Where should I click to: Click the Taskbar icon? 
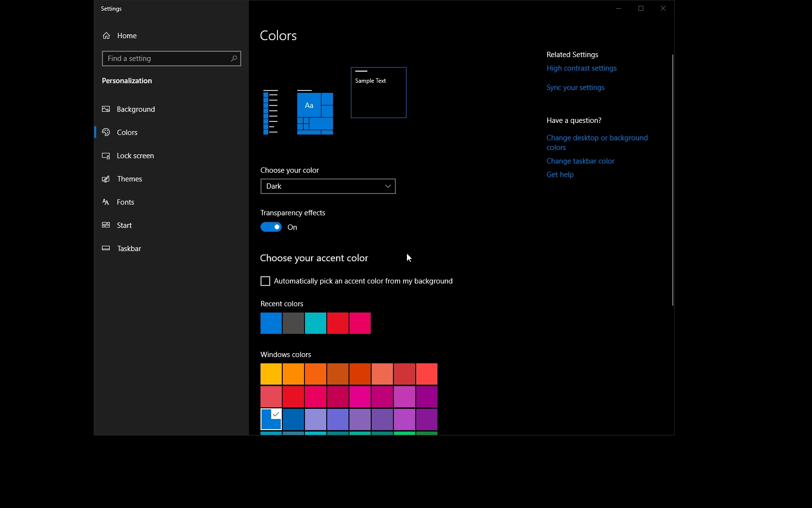coord(106,249)
